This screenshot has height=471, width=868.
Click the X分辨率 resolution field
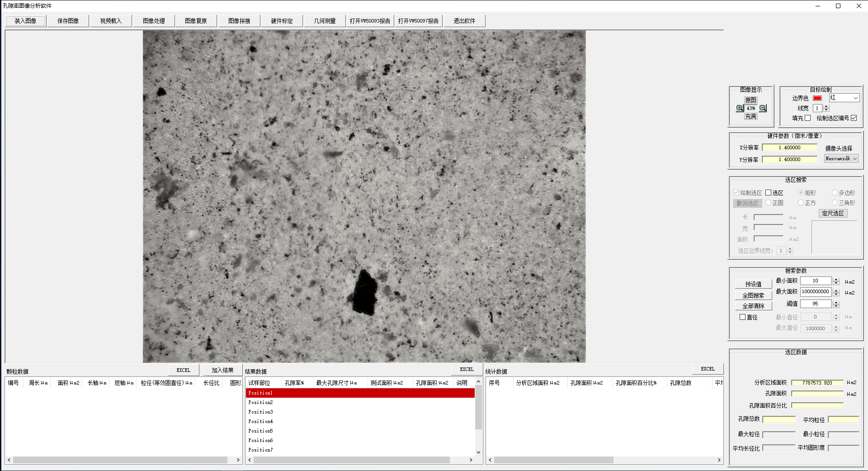(789, 147)
